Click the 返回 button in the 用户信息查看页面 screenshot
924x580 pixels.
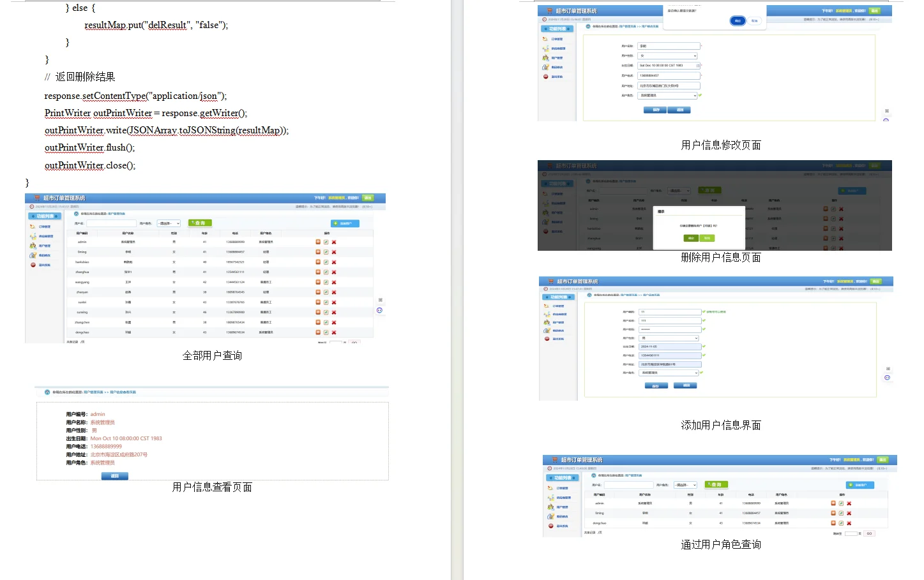(115, 476)
